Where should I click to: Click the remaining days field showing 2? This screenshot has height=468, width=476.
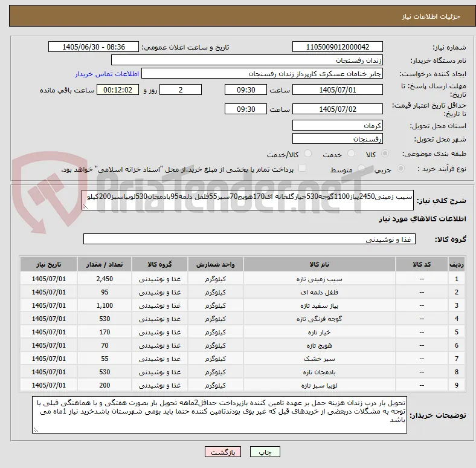click(x=181, y=90)
